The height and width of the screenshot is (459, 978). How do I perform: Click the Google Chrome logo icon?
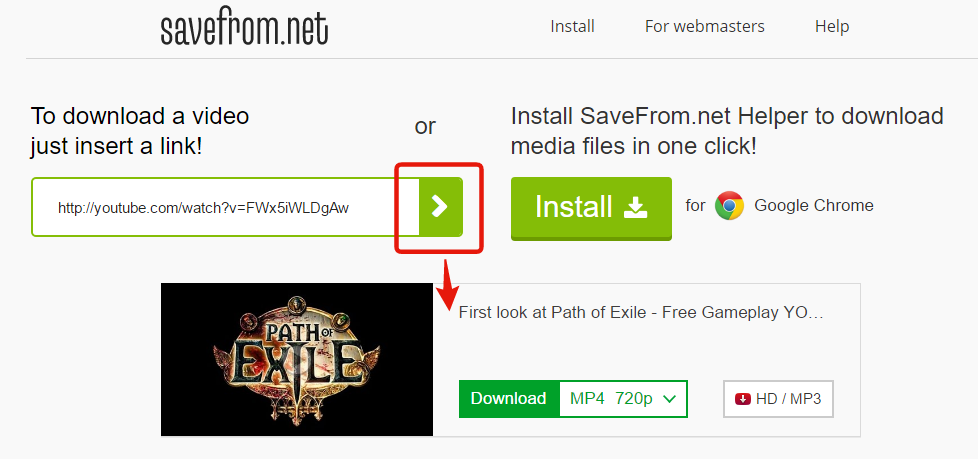click(729, 206)
